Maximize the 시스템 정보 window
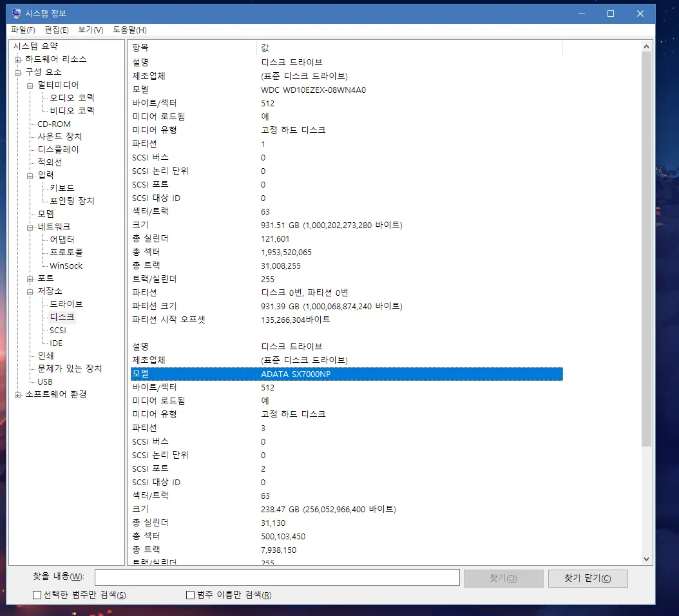Viewport: 679px width, 616px height. (611, 14)
